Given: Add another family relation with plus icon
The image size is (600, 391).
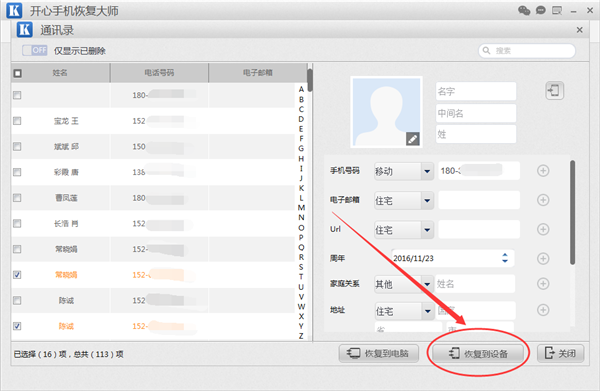Looking at the screenshot, I should coord(543,283).
